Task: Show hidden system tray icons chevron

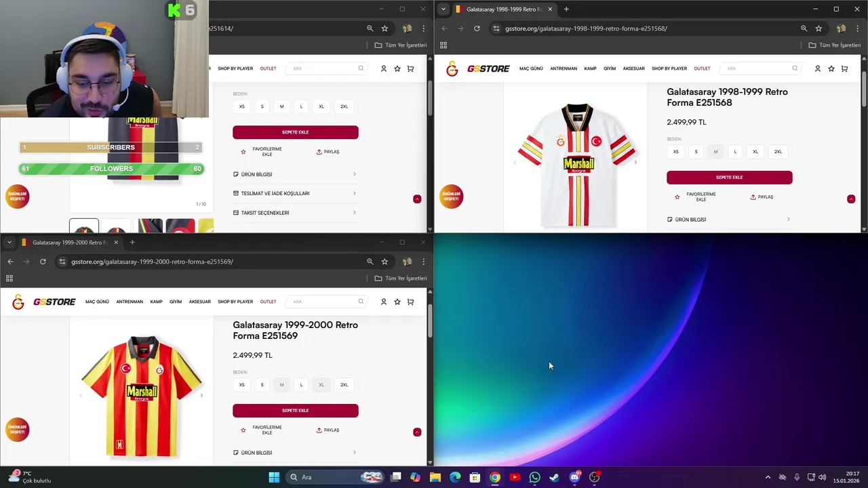Action: click(768, 477)
